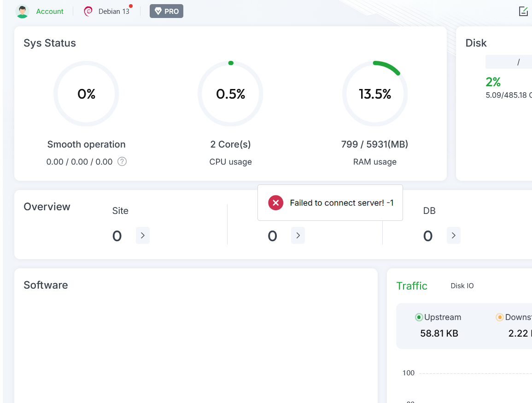Screen dimensions: 532x403
Task: Click the red error X icon
Action: coord(276,203)
